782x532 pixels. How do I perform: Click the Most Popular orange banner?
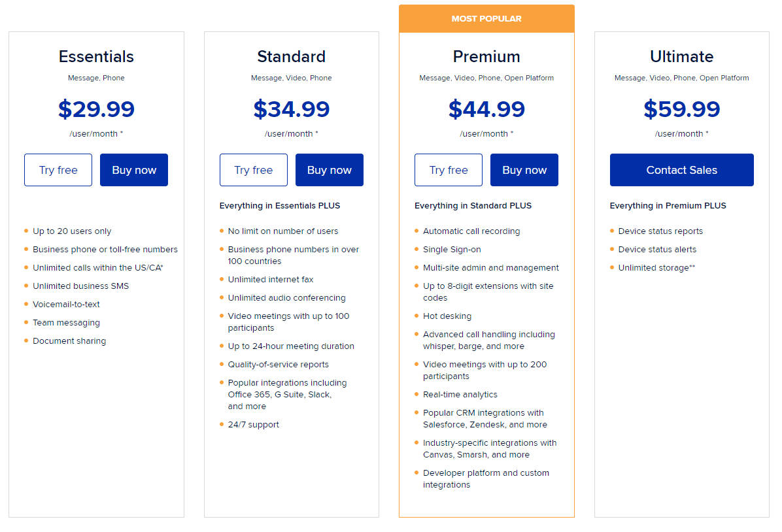pos(486,19)
